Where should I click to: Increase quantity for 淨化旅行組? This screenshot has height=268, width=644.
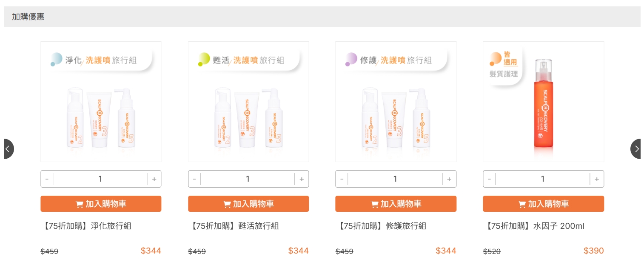point(154,179)
